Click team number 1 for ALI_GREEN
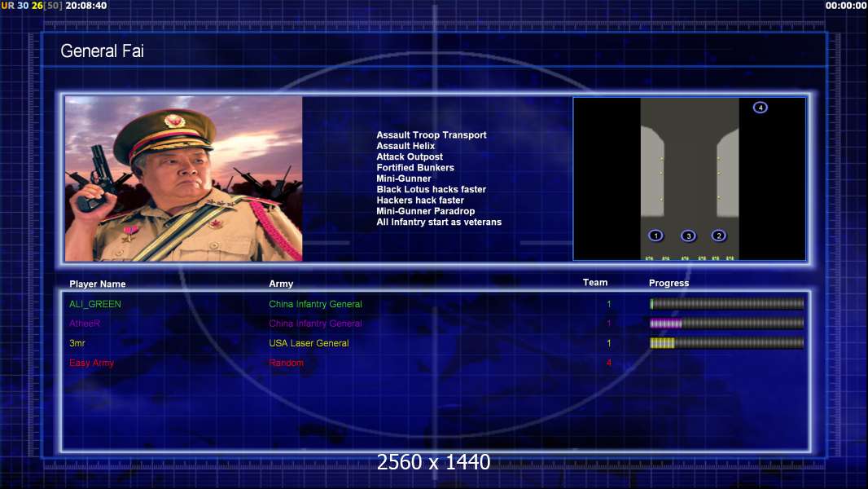This screenshot has width=868, height=489. [609, 304]
